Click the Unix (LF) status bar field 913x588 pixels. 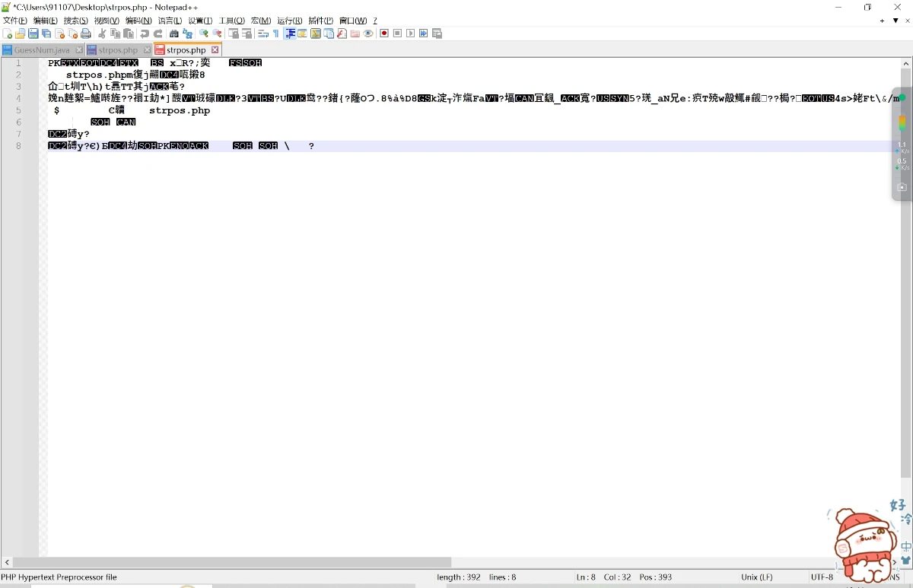[757, 577]
